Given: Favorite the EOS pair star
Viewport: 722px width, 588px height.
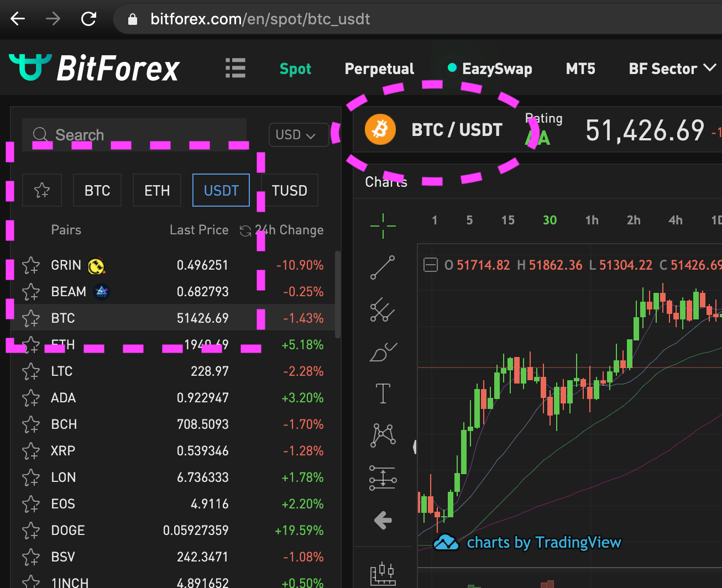Looking at the screenshot, I should (x=31, y=504).
